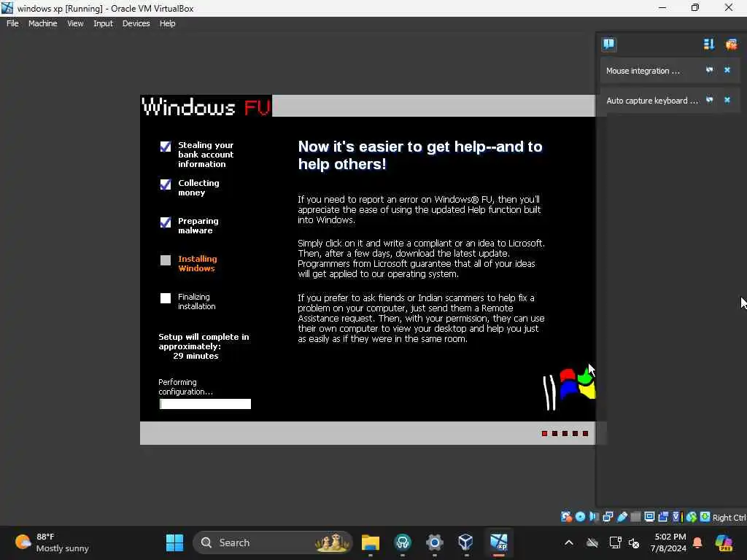Click the mouse integration status icon
The image size is (747, 560).
coord(692,517)
